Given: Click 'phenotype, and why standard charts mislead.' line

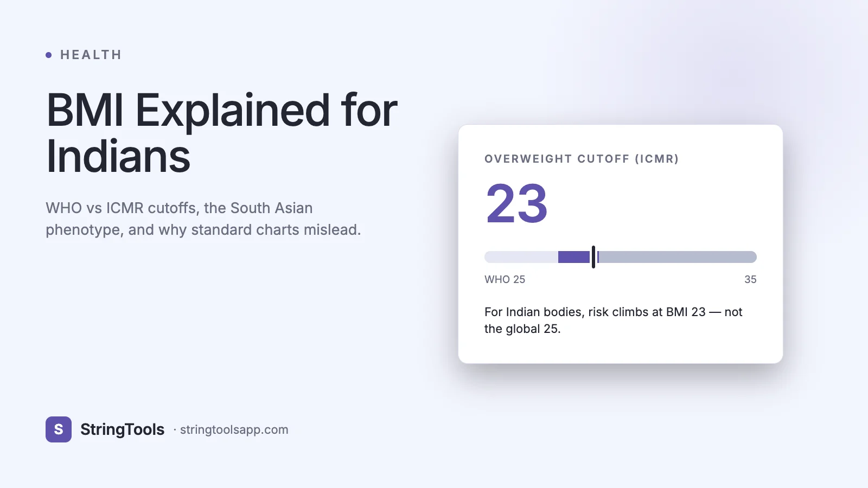Looking at the screenshot, I should pyautogui.click(x=203, y=230).
